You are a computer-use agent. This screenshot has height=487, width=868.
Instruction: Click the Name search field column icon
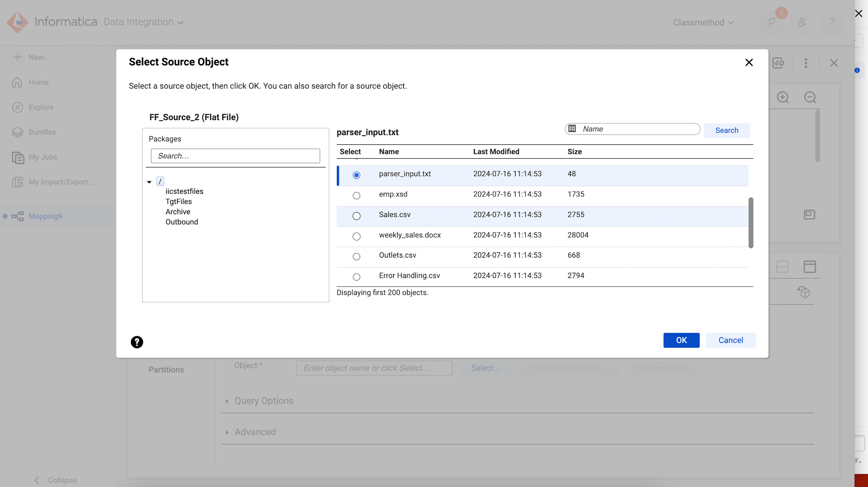point(572,129)
